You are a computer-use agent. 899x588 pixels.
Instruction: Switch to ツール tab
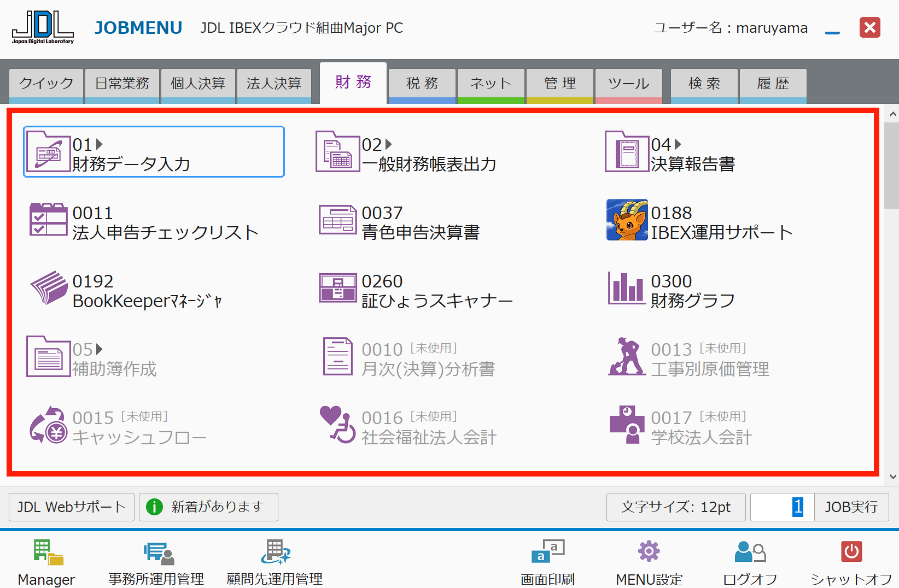(x=629, y=86)
